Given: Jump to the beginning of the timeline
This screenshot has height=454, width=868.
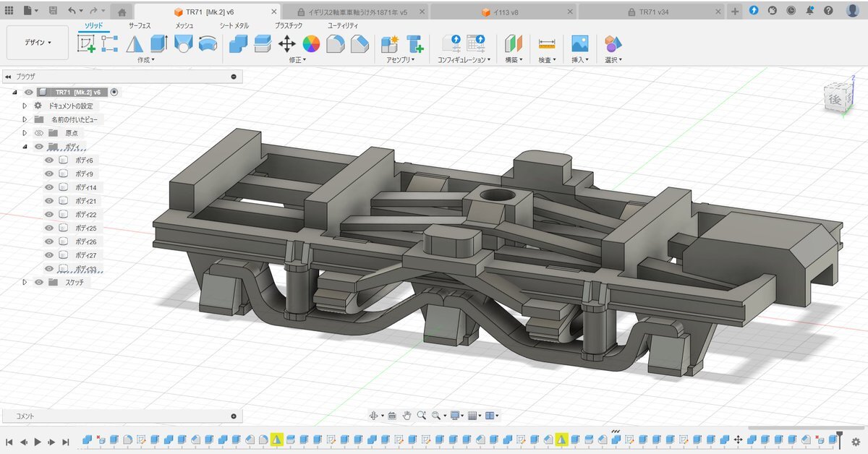Looking at the screenshot, I should pos(9,441).
